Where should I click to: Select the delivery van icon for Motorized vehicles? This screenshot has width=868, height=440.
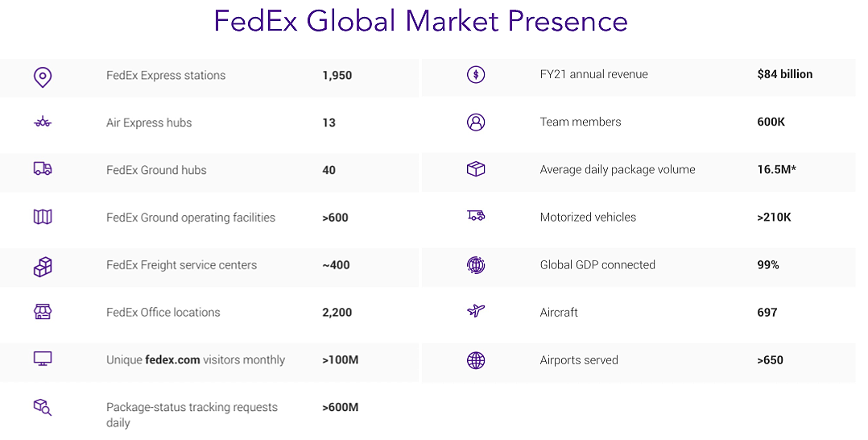pos(476,215)
